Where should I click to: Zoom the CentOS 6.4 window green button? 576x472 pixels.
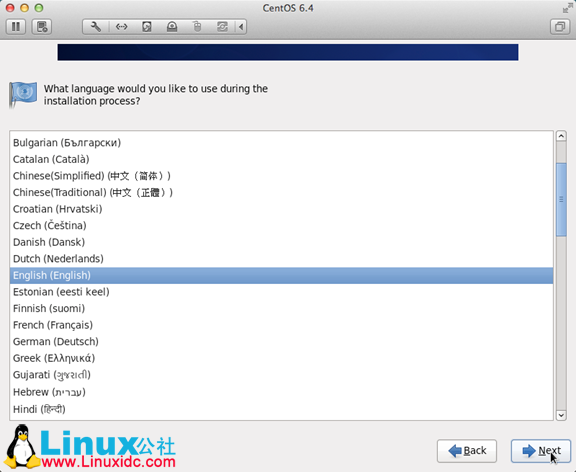click(x=39, y=8)
